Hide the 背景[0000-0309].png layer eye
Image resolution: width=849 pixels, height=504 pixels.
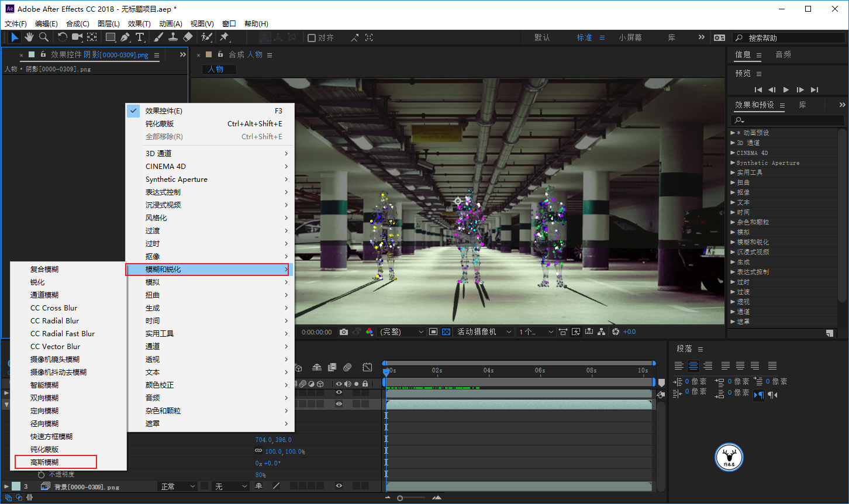tap(339, 486)
